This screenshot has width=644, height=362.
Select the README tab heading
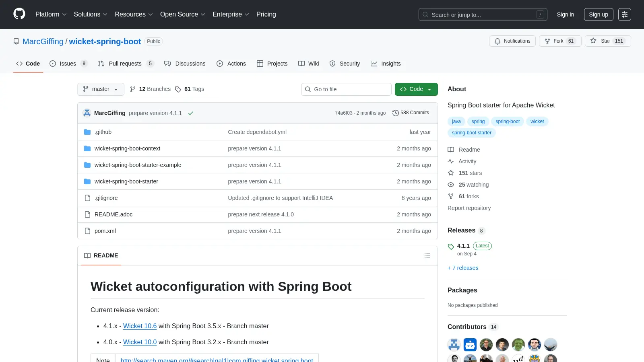tap(101, 256)
